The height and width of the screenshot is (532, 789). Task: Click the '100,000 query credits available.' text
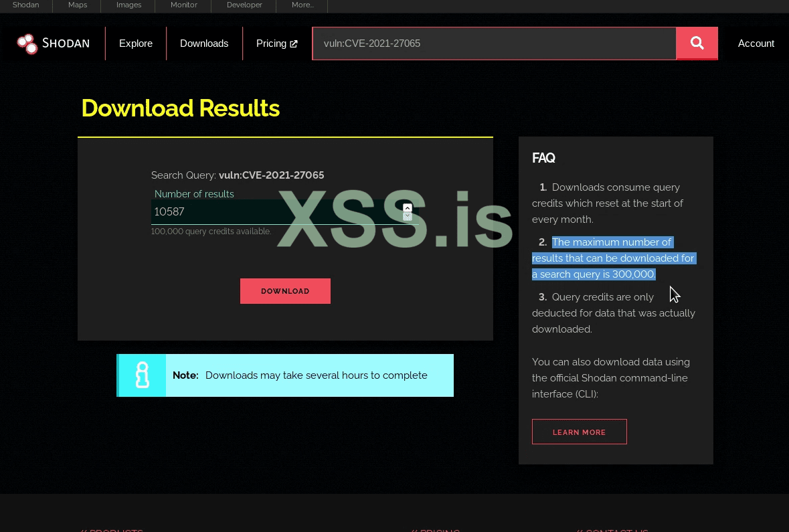[x=211, y=232]
